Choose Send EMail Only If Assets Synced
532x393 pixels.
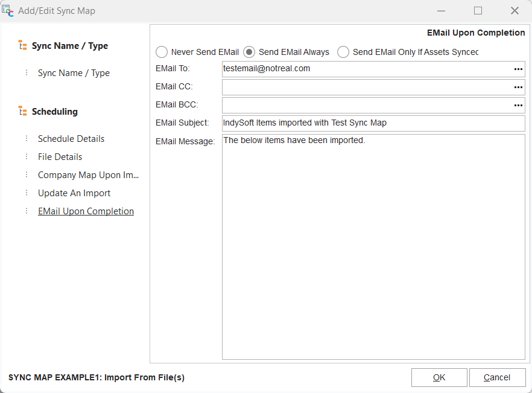point(343,52)
